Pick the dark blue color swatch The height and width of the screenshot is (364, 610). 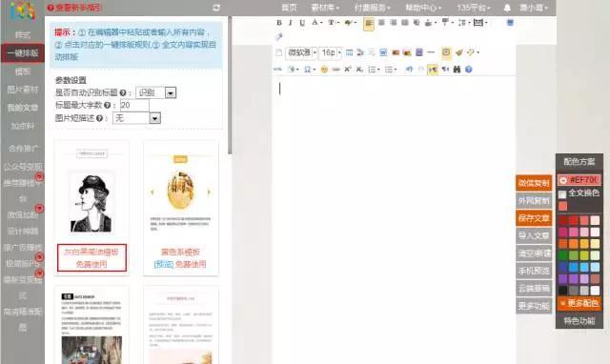562,267
